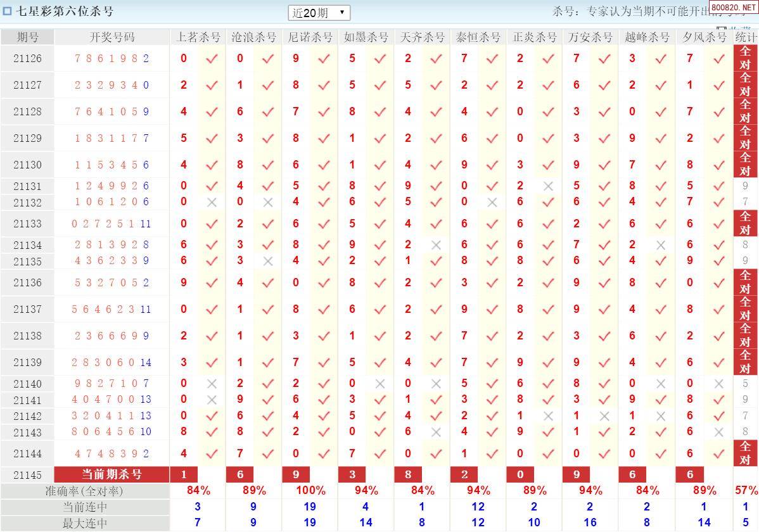Click the 当前连中 row label
This screenshot has height=532, width=759.
coord(85,507)
